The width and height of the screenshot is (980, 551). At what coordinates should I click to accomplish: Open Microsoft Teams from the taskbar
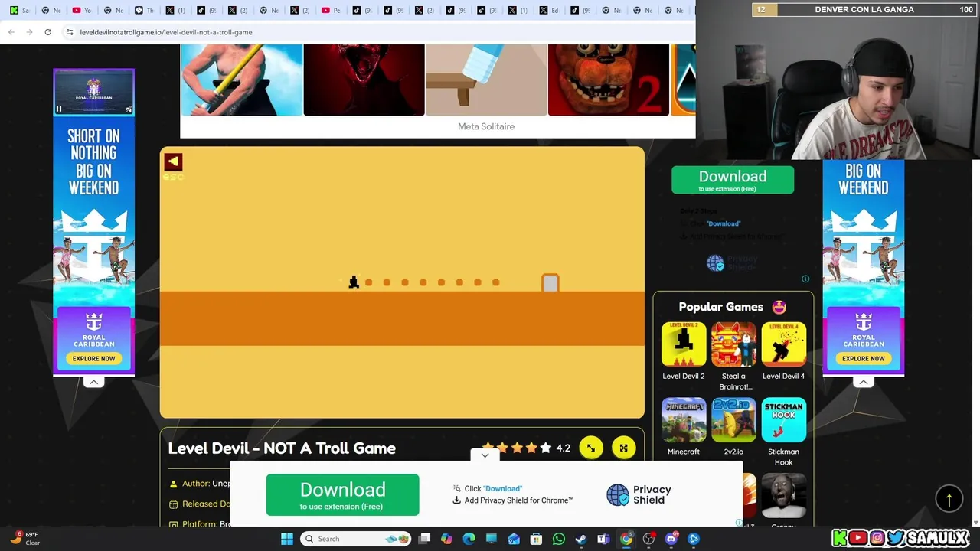603,539
